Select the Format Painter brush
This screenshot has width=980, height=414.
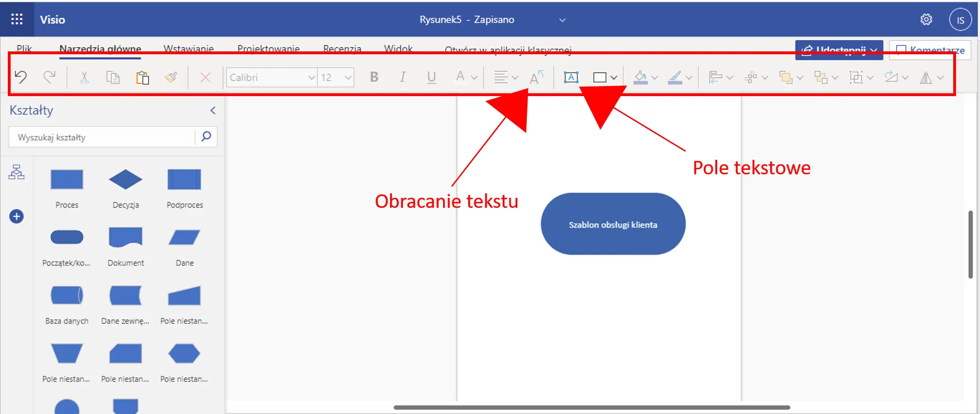coord(171,77)
